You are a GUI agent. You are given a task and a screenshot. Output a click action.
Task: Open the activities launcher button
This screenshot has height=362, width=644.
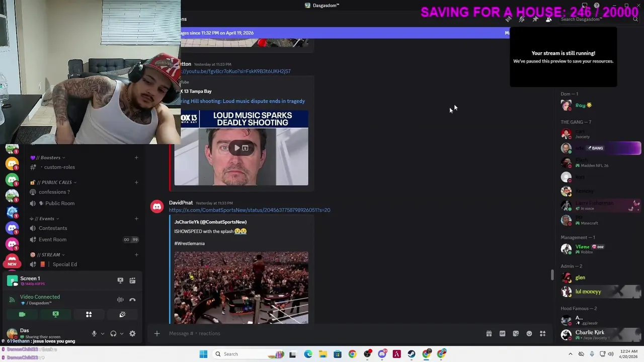pos(89,314)
